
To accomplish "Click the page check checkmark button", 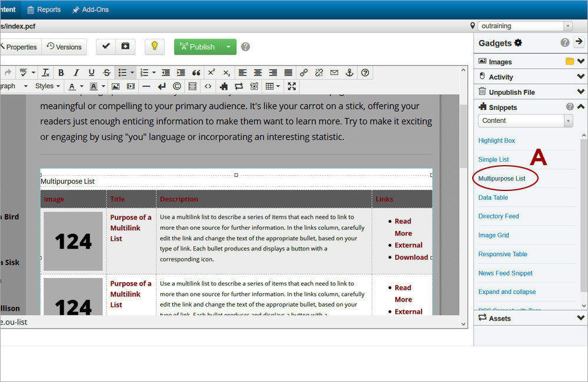I will pos(106,46).
